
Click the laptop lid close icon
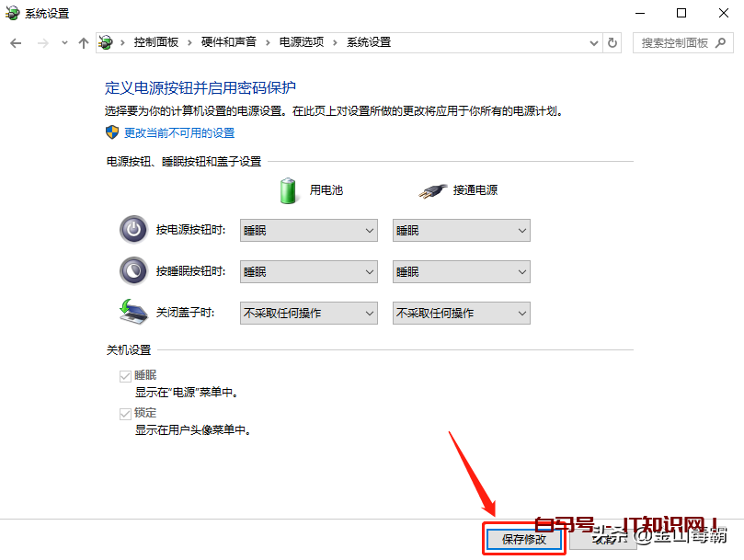click(133, 313)
